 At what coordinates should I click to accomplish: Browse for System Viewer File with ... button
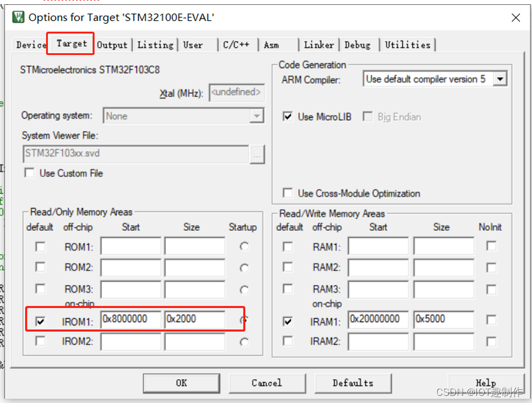[257, 154]
